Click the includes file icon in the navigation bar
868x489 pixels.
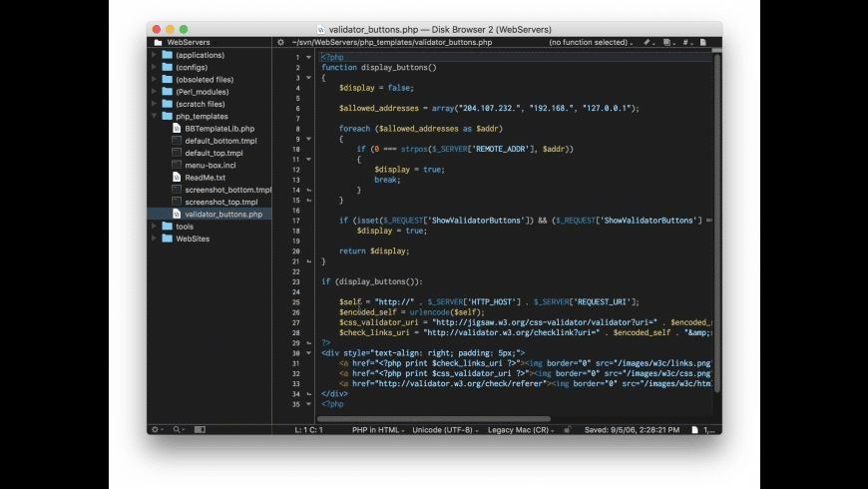pos(667,43)
